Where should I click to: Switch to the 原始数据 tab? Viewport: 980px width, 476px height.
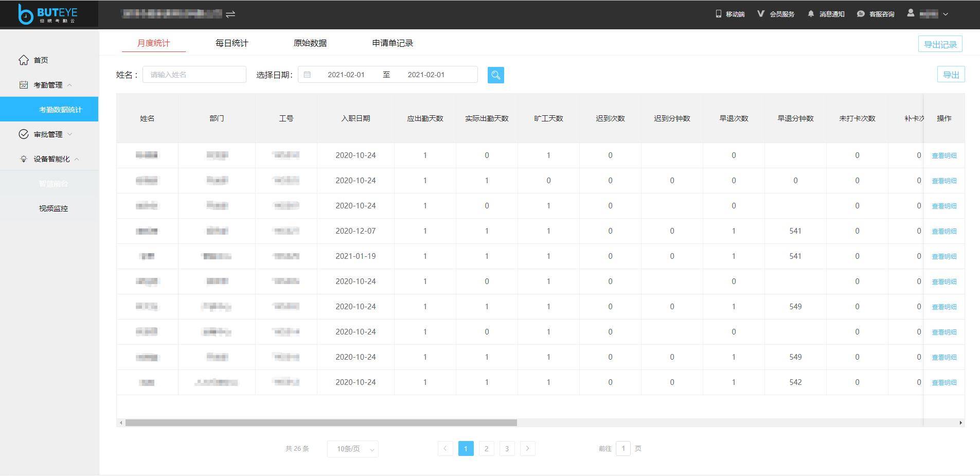[x=310, y=43]
